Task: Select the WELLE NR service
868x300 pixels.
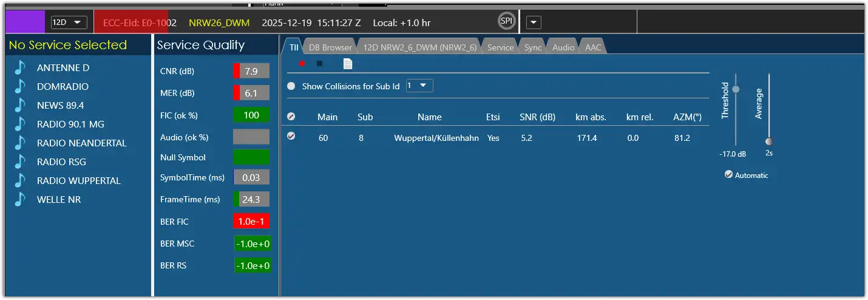Action: pos(59,199)
